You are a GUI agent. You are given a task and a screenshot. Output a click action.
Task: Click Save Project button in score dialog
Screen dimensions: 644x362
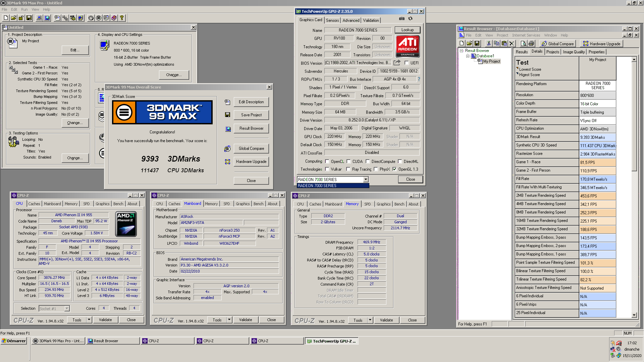[x=251, y=115]
